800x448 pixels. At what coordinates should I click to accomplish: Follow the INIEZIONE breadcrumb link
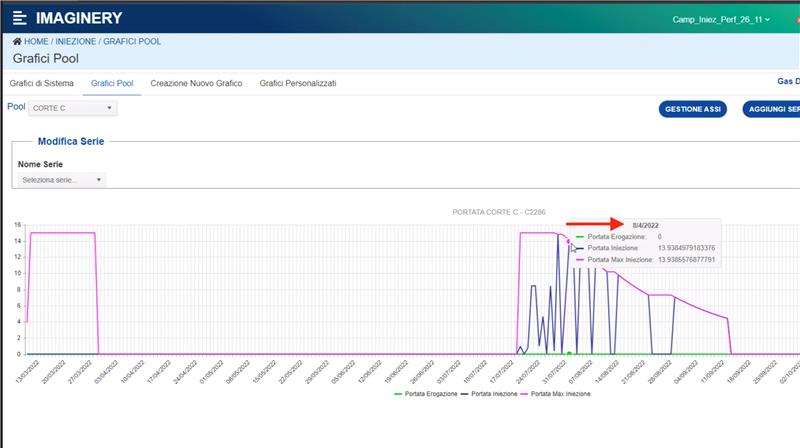pos(75,42)
